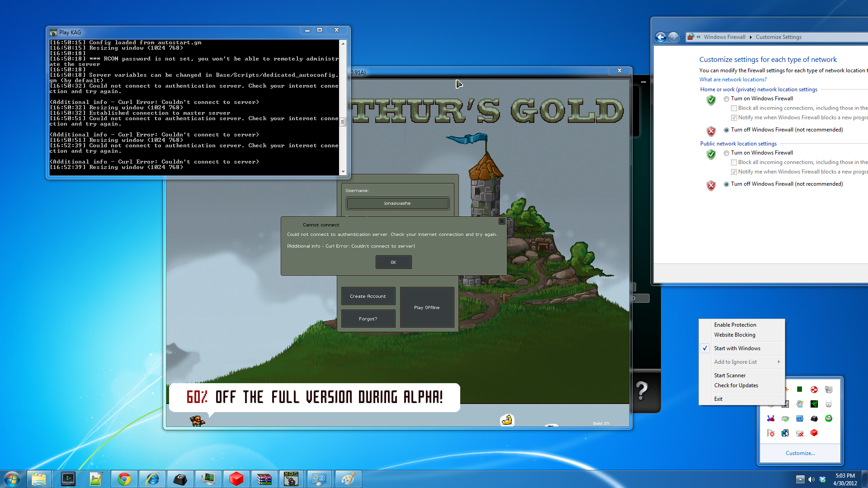The height and width of the screenshot is (488, 868).
Task: Select Turn off Windows Firewall for Public network
Action: coord(726,184)
